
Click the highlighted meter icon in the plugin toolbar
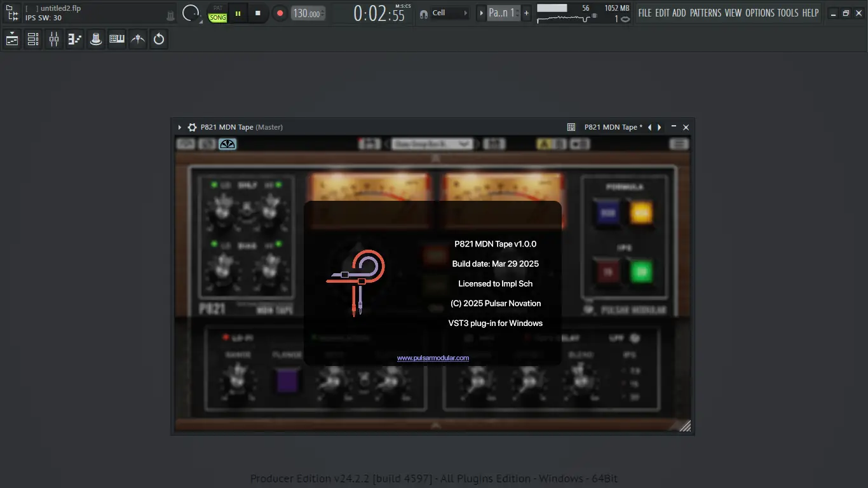227,144
